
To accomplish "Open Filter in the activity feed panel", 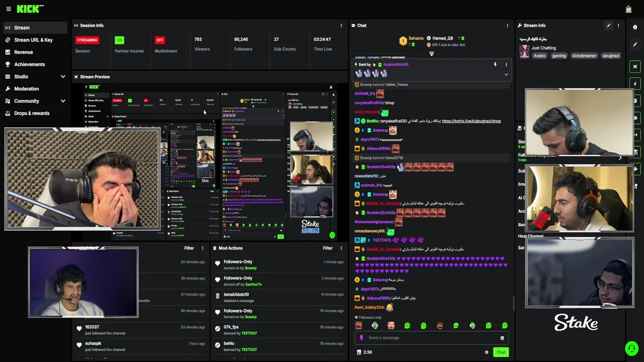I will pyautogui.click(x=189, y=248).
